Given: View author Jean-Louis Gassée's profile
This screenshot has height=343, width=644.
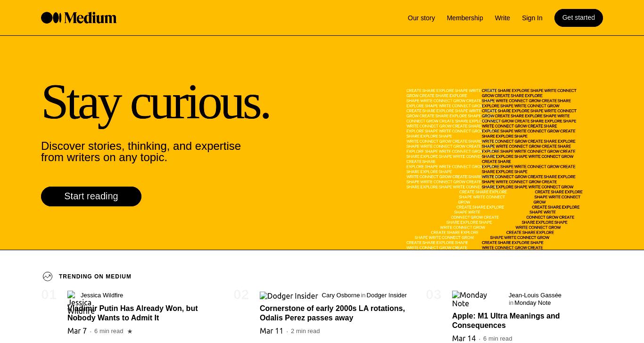Looking at the screenshot, I should (535, 295).
